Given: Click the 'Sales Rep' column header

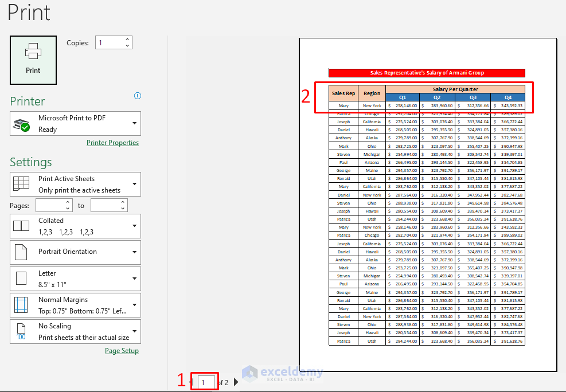Looking at the screenshot, I should (x=343, y=93).
